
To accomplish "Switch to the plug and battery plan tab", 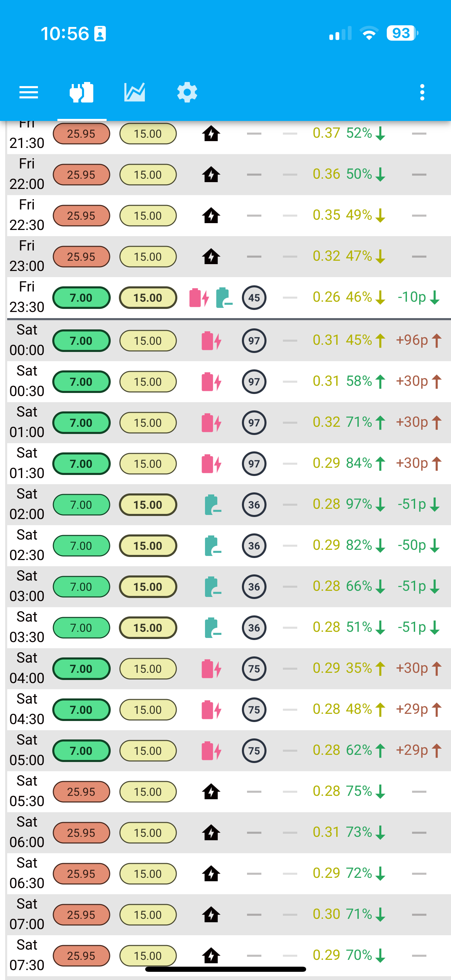I will click(x=81, y=93).
